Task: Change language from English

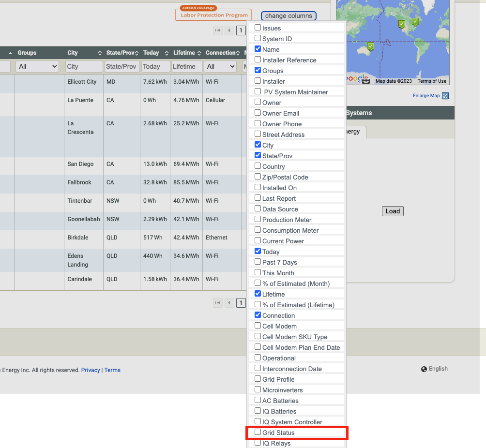Action: (438, 369)
